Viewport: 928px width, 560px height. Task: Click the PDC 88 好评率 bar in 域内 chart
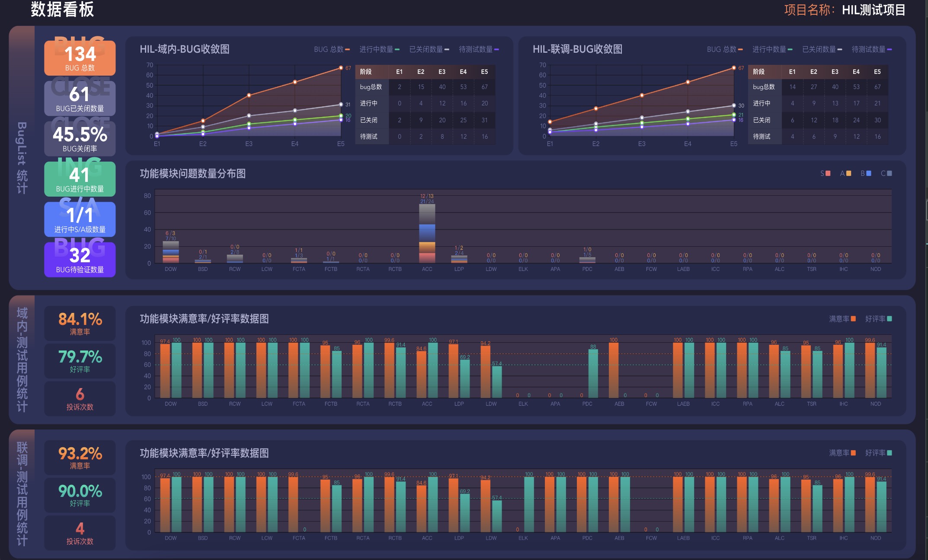pos(593,373)
